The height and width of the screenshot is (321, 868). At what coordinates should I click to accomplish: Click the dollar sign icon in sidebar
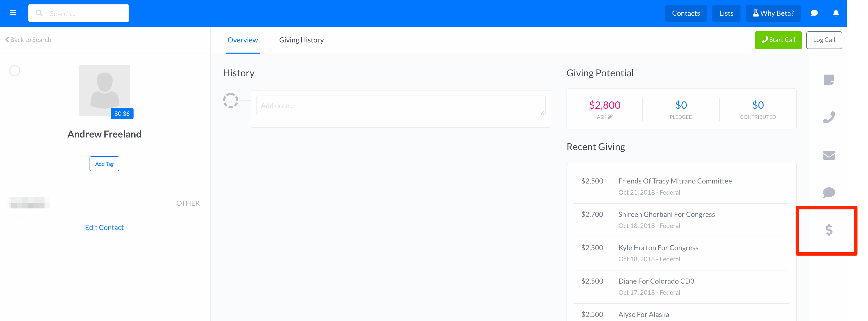[x=829, y=230]
